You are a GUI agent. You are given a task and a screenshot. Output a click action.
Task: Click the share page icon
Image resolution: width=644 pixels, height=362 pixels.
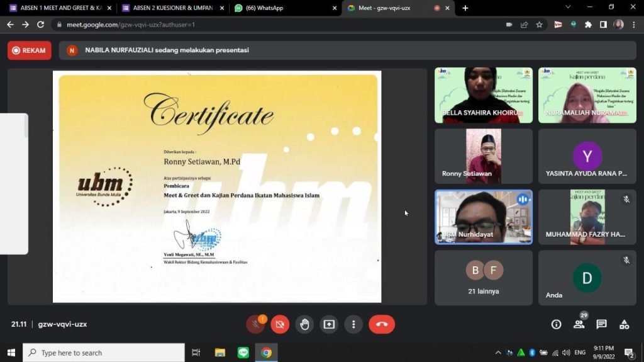tap(524, 25)
